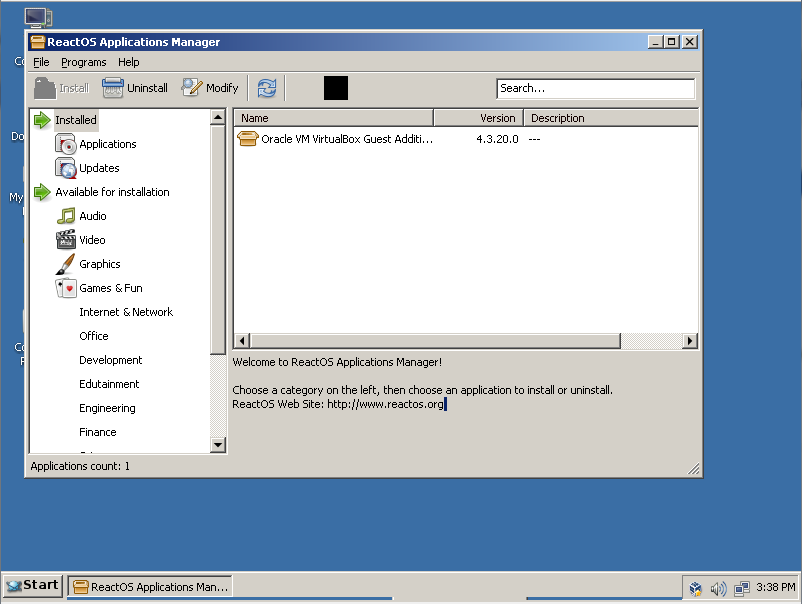Click the category tree scroll down arrow

point(218,445)
